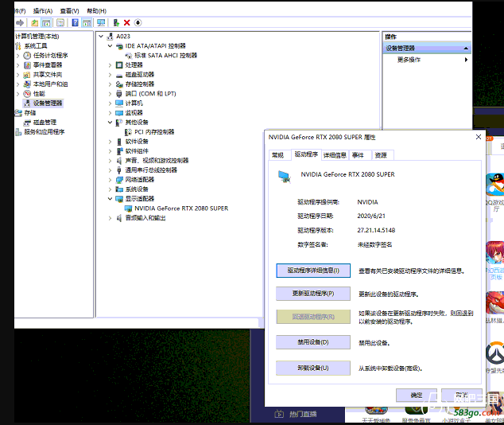The width and height of the screenshot is (504, 425).
Task: Click the red X uninstall device icon
Action: (x=126, y=23)
